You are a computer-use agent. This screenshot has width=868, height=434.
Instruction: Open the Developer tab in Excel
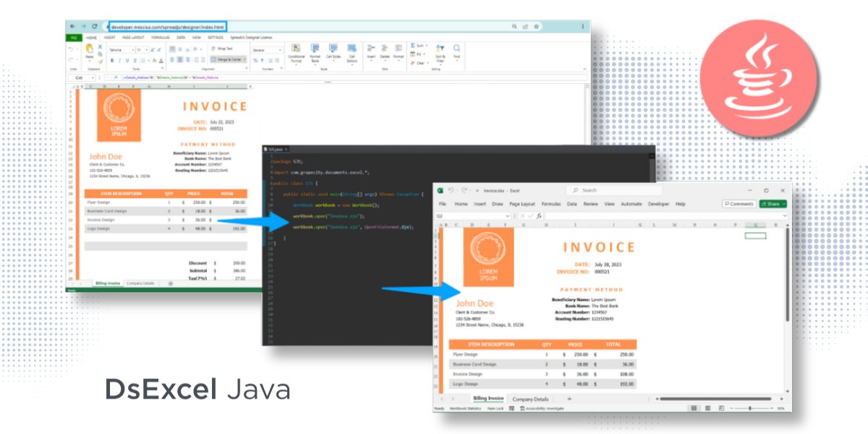(658, 204)
